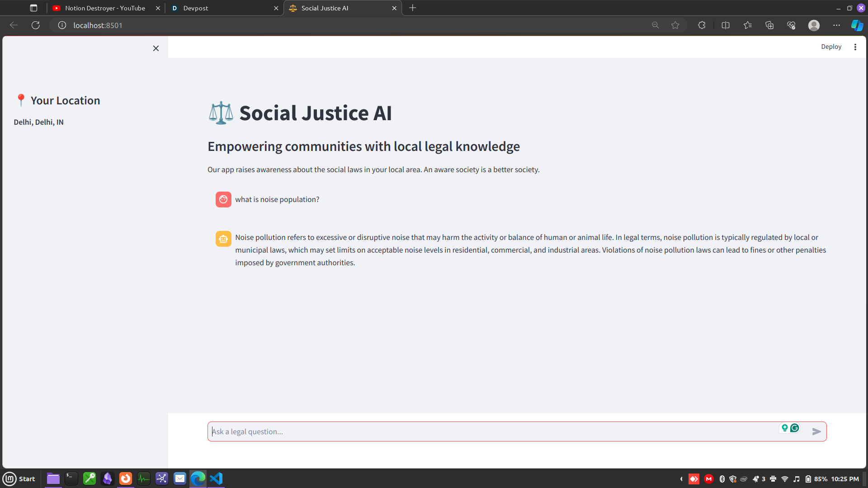Image resolution: width=868 pixels, height=488 pixels.
Task: Click the Deploy button
Action: [831, 47]
